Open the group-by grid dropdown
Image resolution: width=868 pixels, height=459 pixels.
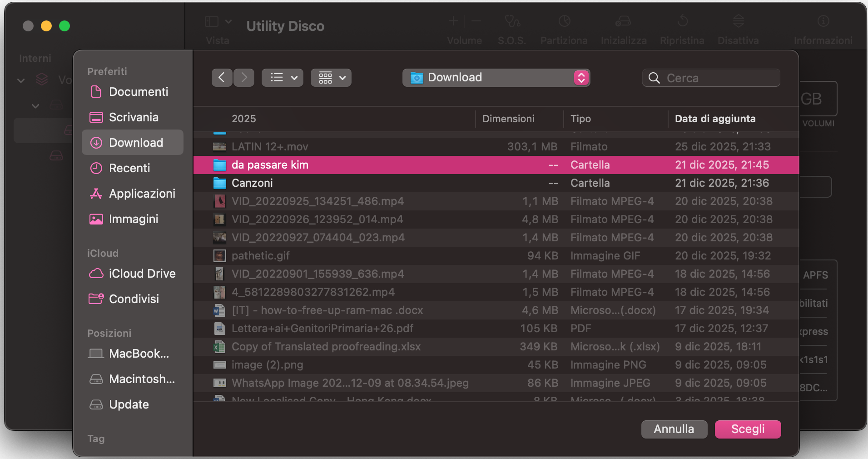331,78
